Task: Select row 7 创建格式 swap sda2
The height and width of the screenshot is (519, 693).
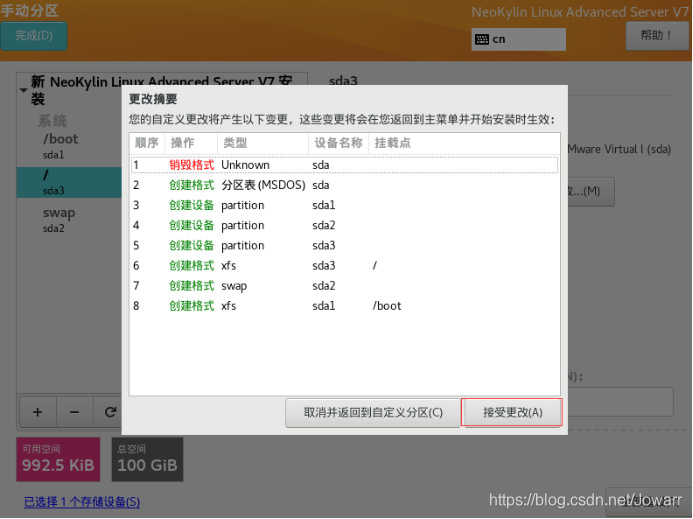Action: click(x=344, y=286)
